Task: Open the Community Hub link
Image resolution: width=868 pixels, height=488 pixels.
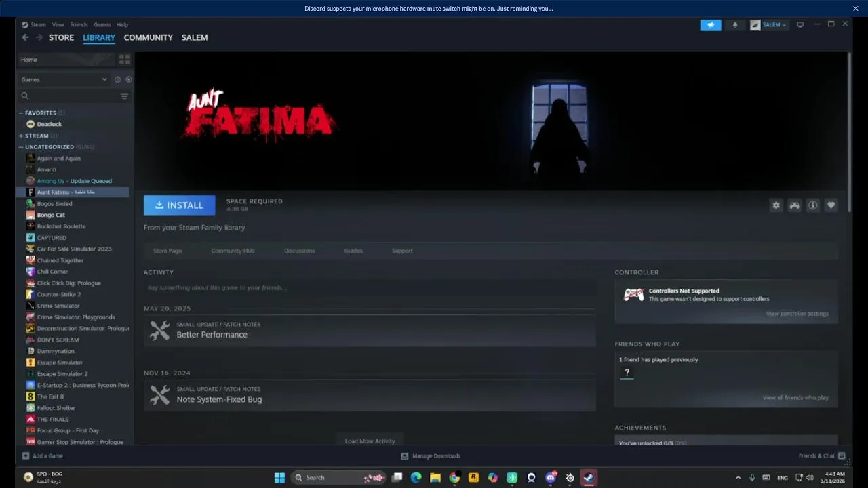Action: (233, 251)
